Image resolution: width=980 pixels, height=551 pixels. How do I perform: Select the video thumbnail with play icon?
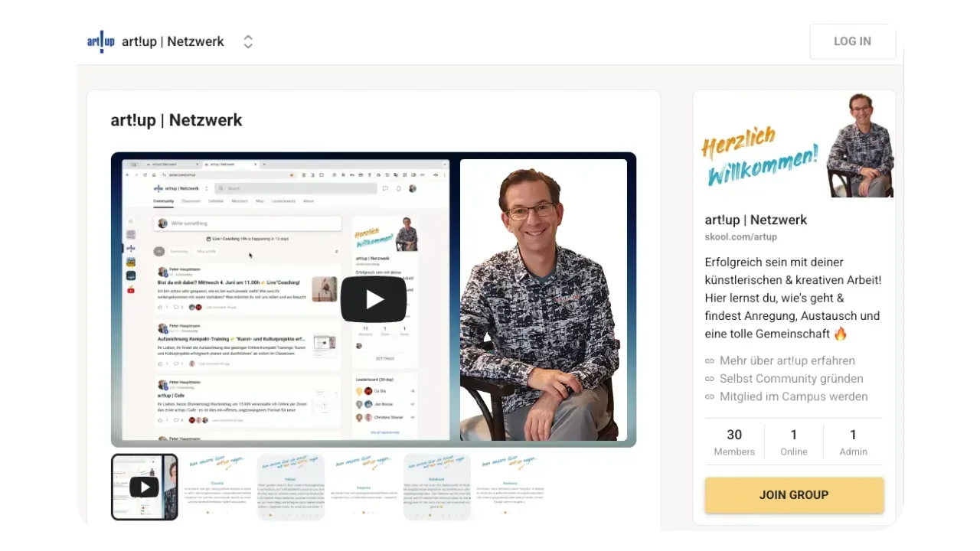pos(145,487)
